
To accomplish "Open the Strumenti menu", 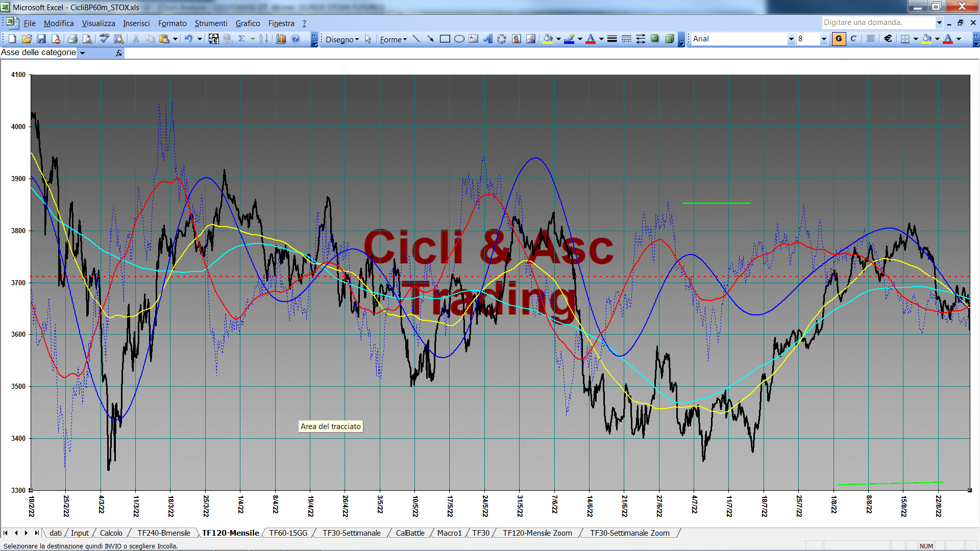I will (x=211, y=23).
